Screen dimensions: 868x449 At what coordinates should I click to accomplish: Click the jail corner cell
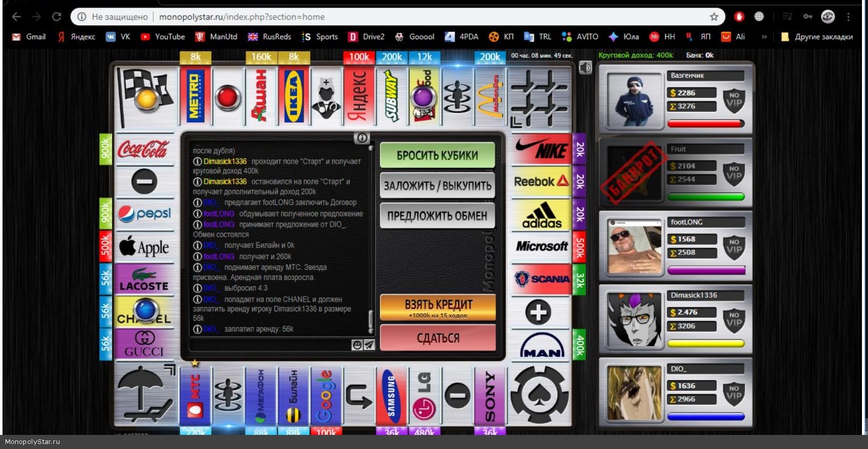540,97
